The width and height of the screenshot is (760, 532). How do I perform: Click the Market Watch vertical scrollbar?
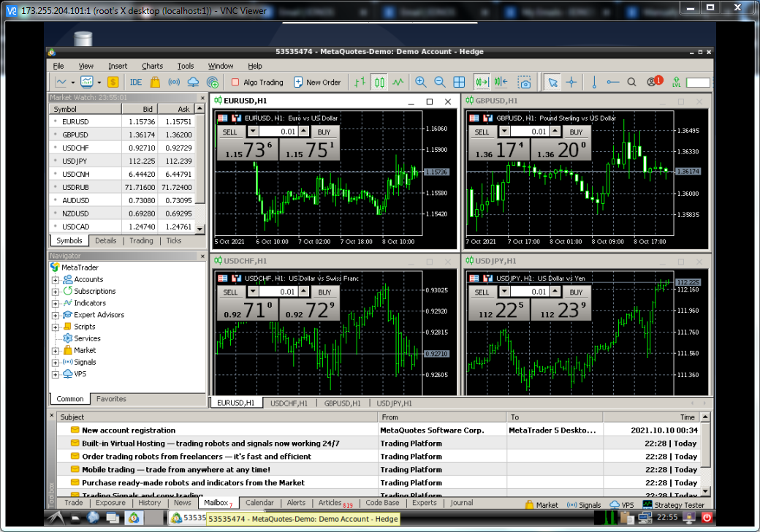pos(201,169)
